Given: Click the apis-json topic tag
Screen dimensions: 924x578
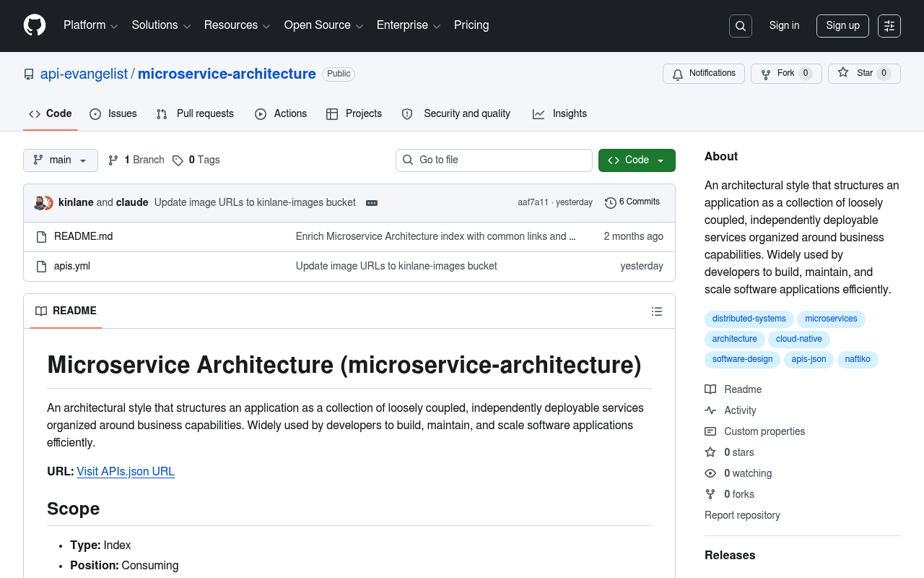Looking at the screenshot, I should point(808,360).
